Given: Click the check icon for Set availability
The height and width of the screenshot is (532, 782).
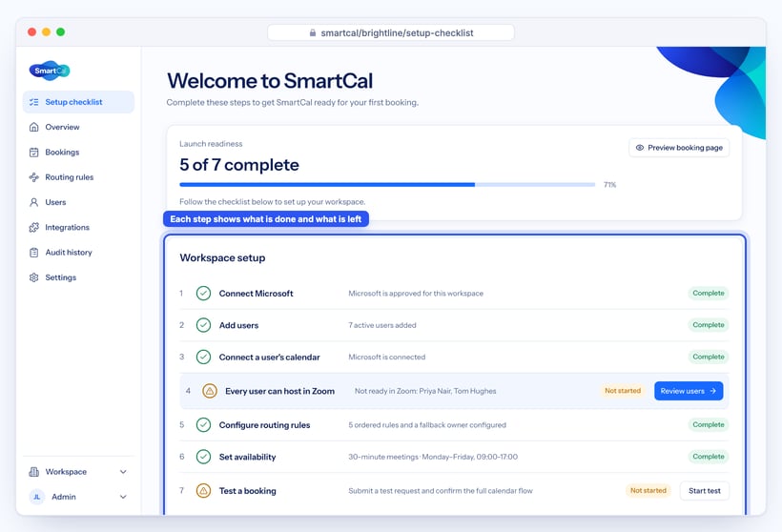Looking at the screenshot, I should 203,457.
